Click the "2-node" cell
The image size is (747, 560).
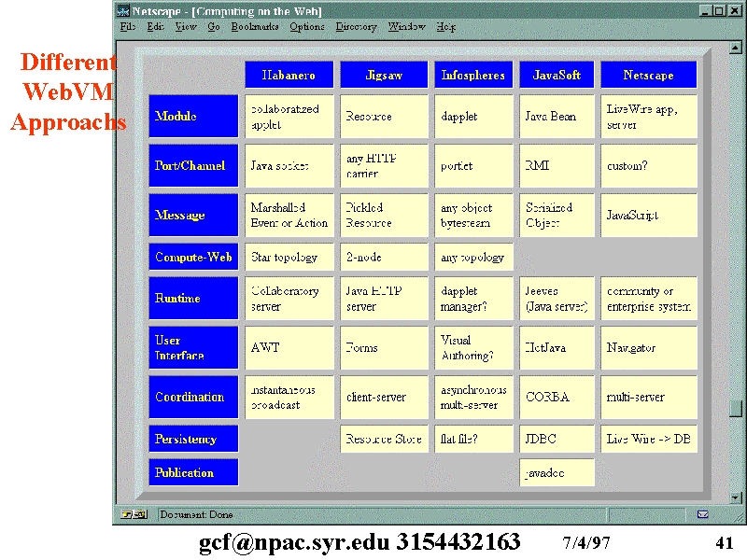pyautogui.click(x=384, y=258)
